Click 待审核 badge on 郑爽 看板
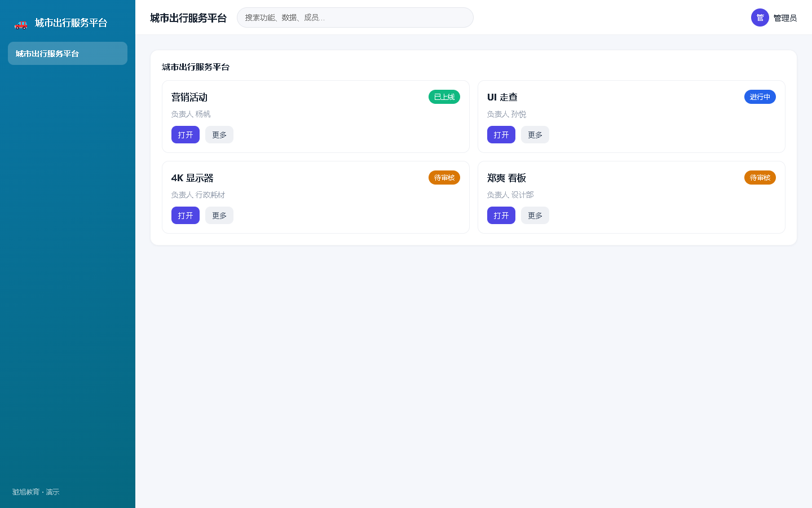The image size is (812, 508). pos(760,178)
